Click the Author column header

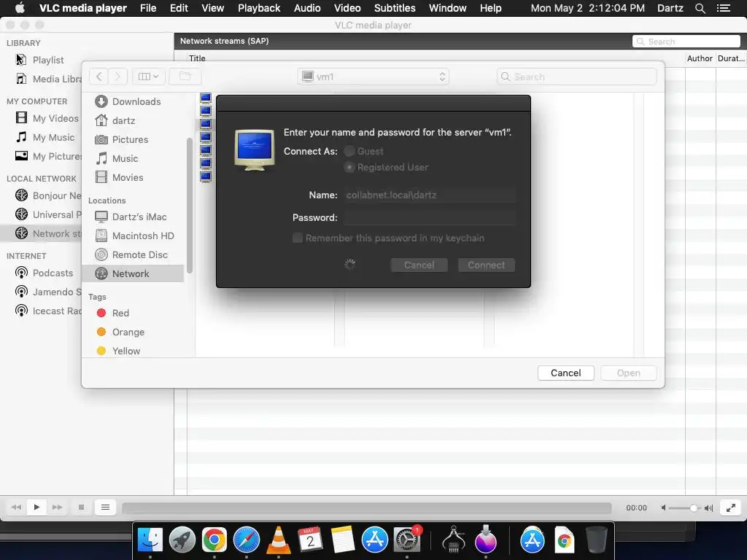pos(700,58)
